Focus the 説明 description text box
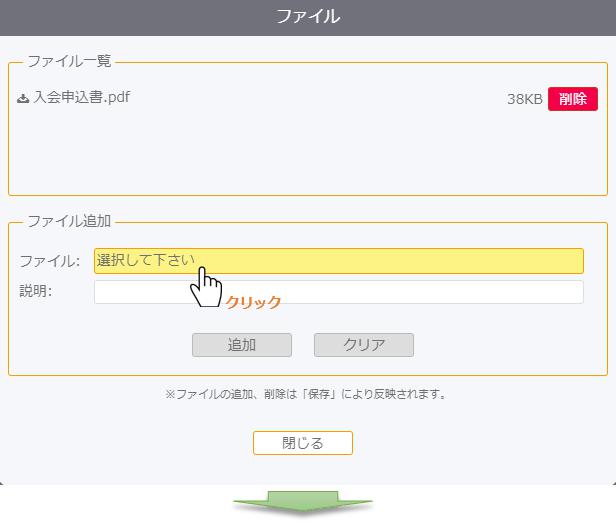 point(339,292)
